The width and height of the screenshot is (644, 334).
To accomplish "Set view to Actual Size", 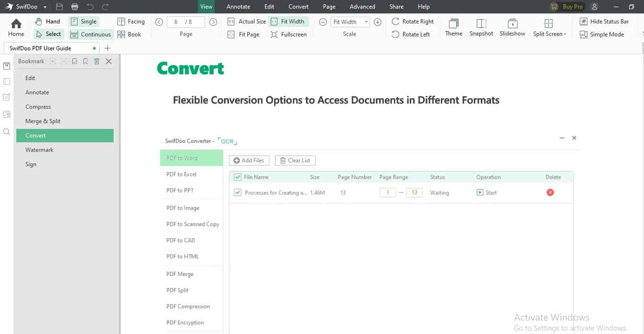I will [x=246, y=22].
